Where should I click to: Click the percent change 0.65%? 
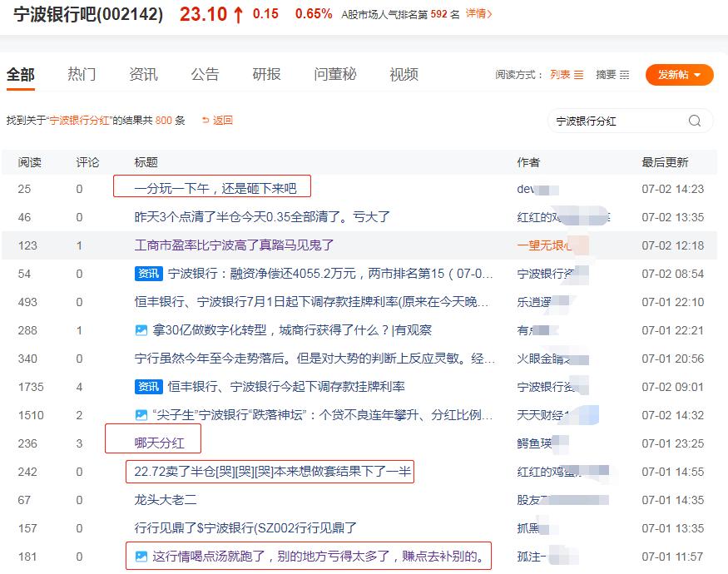[314, 14]
